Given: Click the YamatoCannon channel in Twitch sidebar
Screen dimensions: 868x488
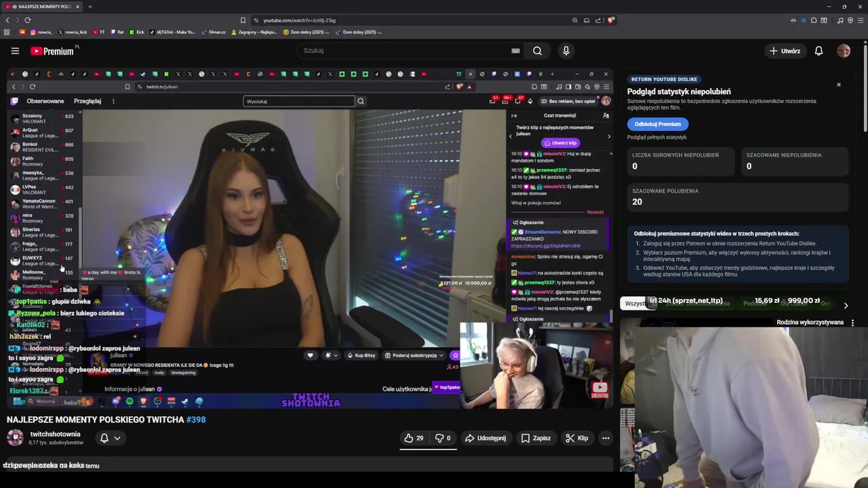Looking at the screenshot, I should [x=42, y=204].
